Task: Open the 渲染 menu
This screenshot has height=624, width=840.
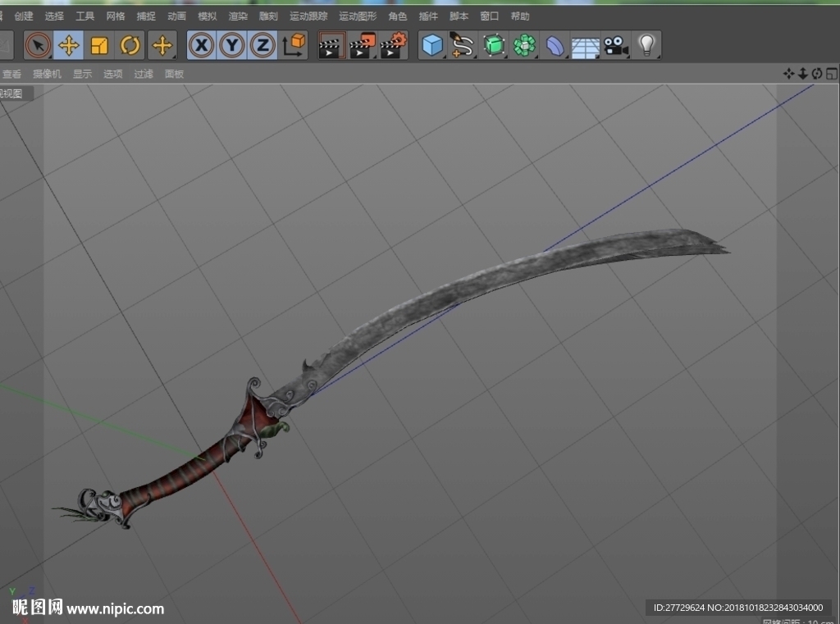Action: pyautogui.click(x=238, y=16)
